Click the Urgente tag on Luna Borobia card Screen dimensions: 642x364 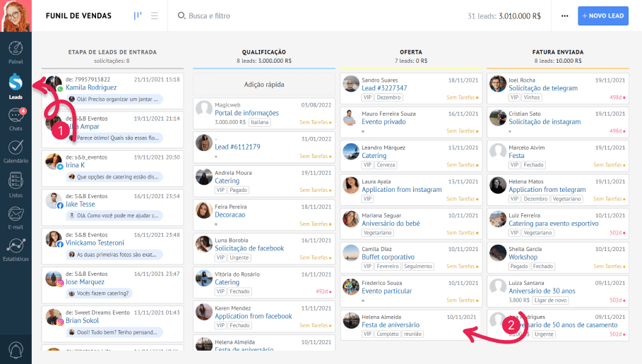coord(239,257)
